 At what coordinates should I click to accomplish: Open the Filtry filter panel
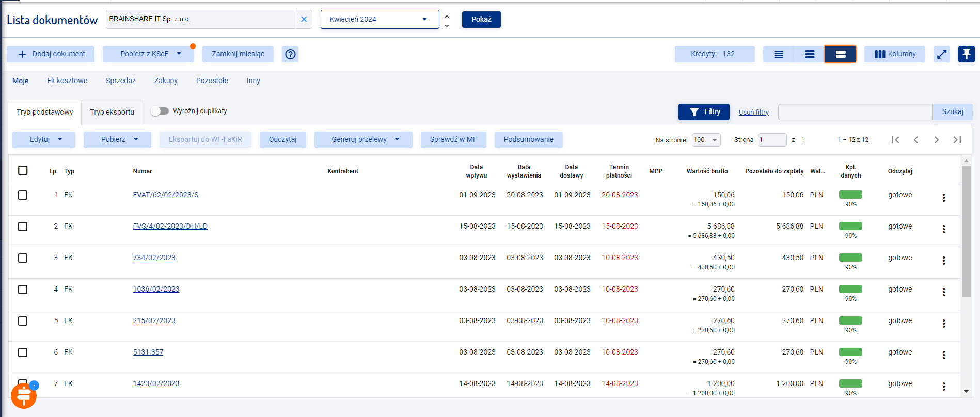point(704,111)
